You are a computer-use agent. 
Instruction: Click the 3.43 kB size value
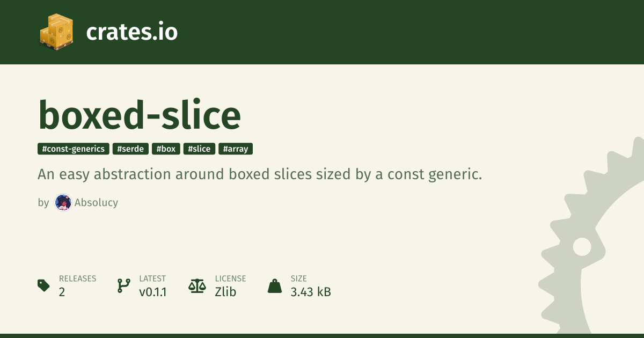point(311,292)
